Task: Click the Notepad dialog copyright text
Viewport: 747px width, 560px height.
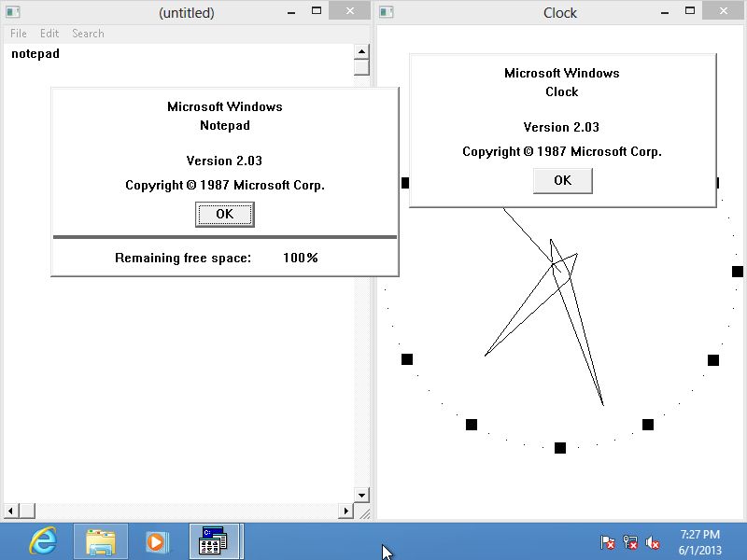Action: coord(225,185)
